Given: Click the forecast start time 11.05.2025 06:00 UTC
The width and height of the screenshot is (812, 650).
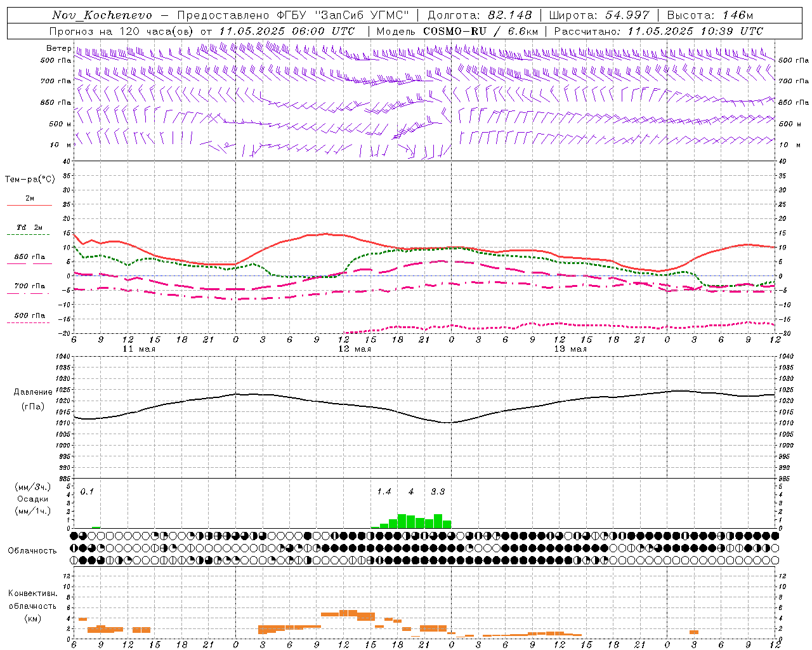Looking at the screenshot, I should [287, 31].
